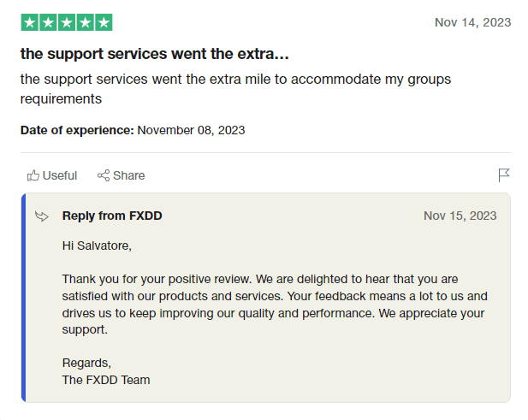Flag this review using flag icon
This screenshot has height=420, width=528.
504,175
